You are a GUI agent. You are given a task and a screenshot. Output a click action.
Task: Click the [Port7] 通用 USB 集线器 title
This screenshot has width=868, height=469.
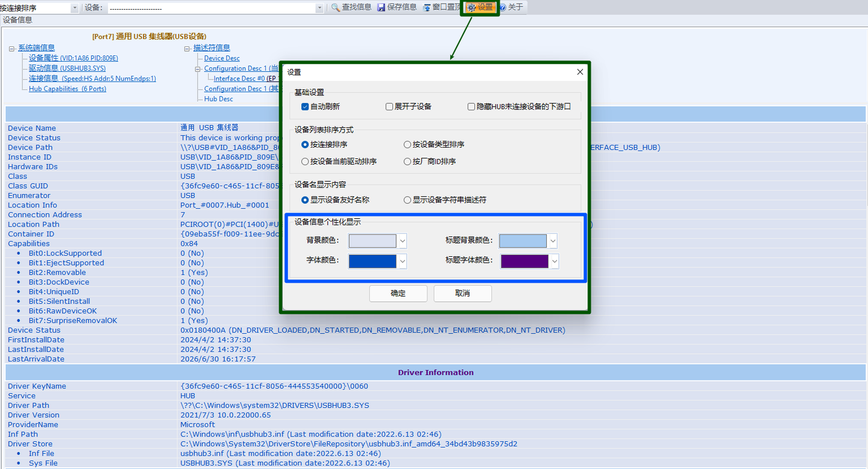[x=149, y=37]
